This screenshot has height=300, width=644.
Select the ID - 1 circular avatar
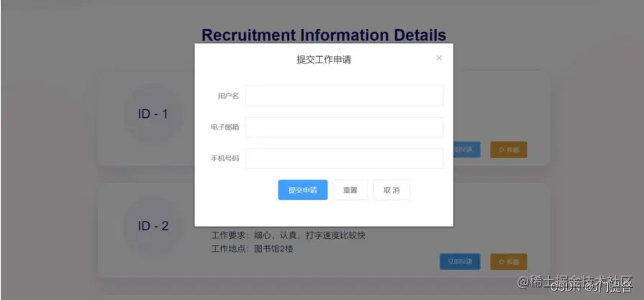(153, 114)
